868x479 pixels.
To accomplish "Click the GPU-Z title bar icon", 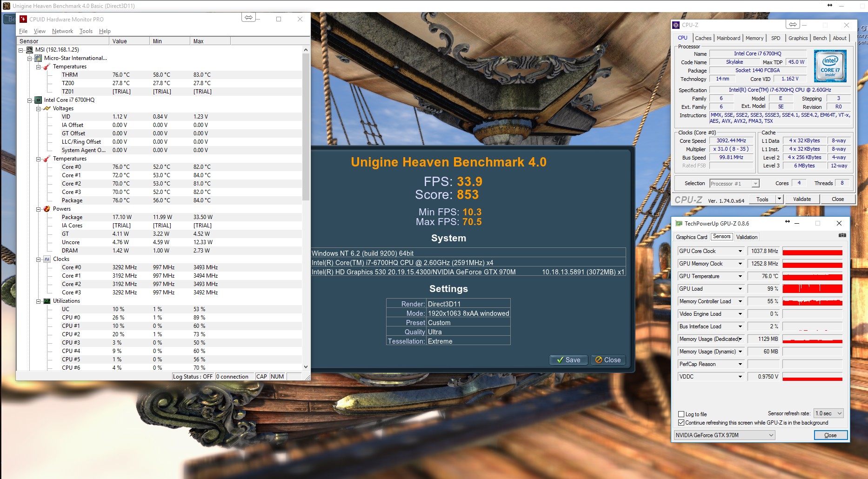I will [679, 224].
